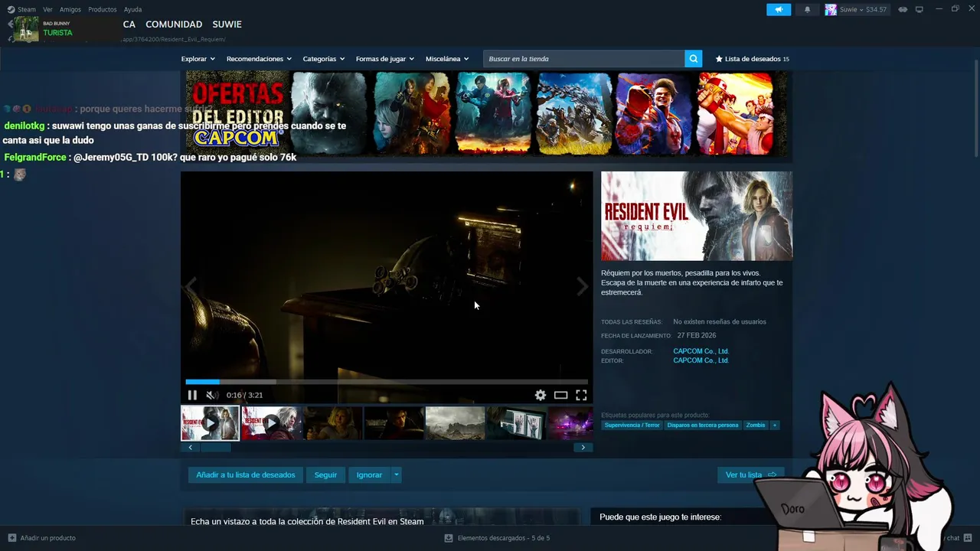Toggle theater mode rectangle icon on player
Viewport: 980px width, 551px height.
point(561,395)
